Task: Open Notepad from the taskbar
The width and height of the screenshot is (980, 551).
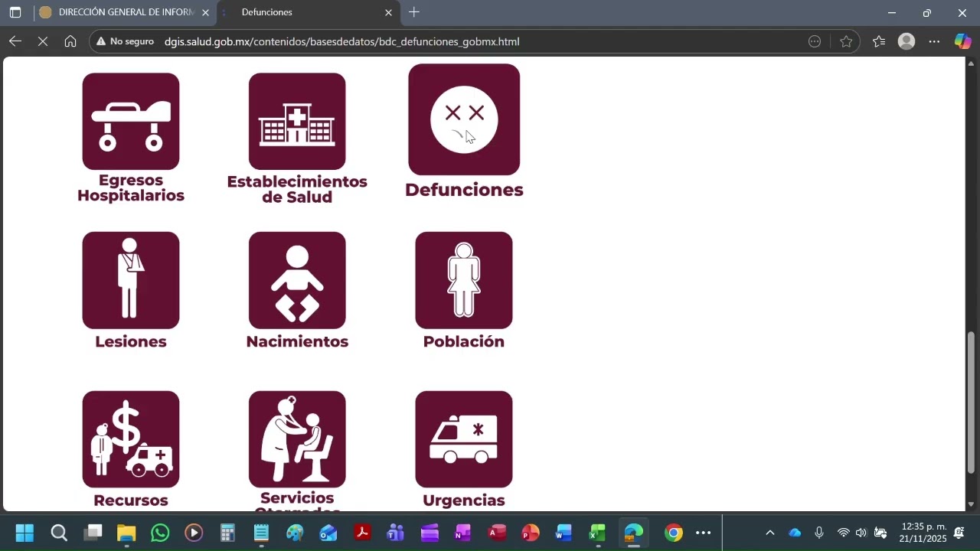Action: click(x=261, y=533)
